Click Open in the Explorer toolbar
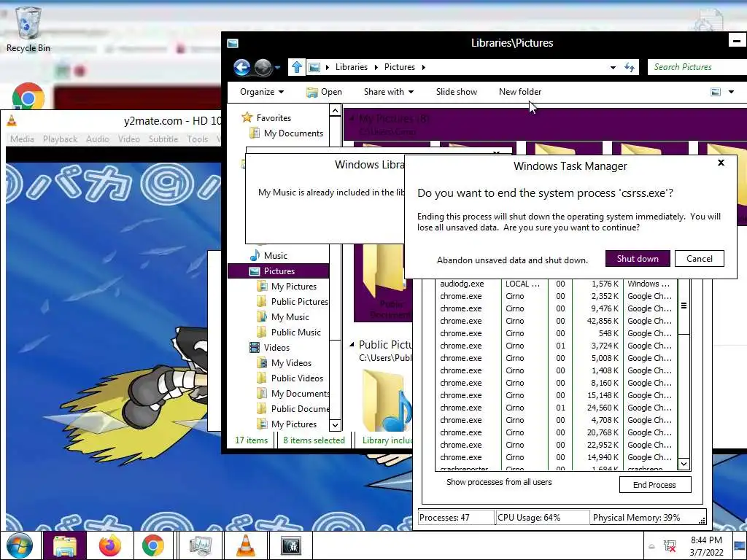747x560 pixels. point(324,92)
